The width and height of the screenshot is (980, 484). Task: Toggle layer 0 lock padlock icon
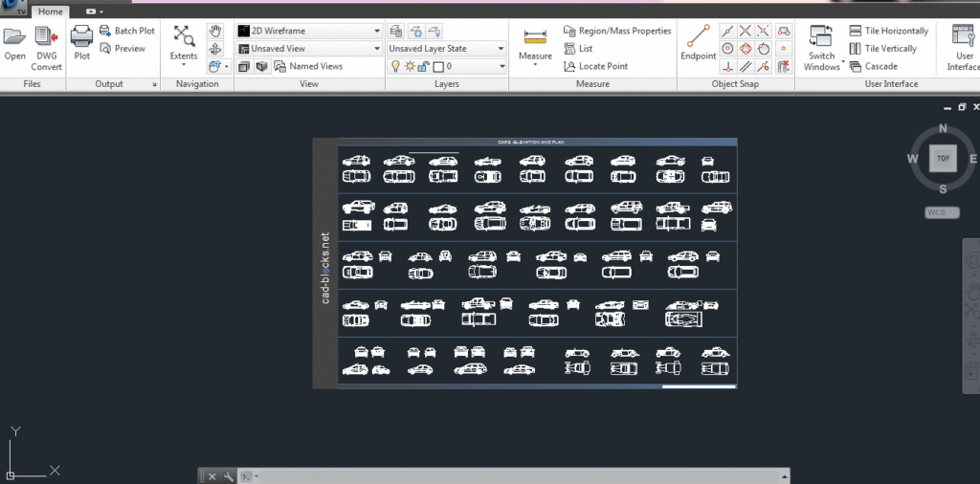pos(423,66)
